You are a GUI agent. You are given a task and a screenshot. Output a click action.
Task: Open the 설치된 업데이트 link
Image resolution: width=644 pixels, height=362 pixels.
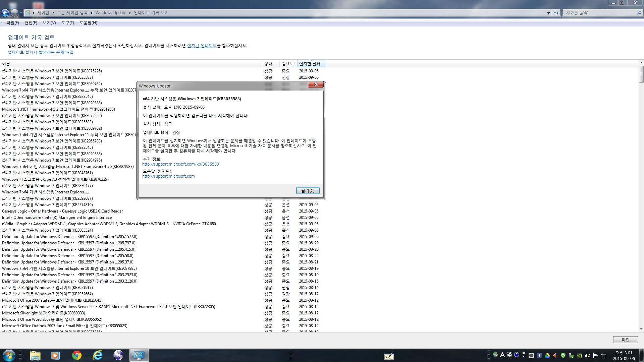(202, 46)
